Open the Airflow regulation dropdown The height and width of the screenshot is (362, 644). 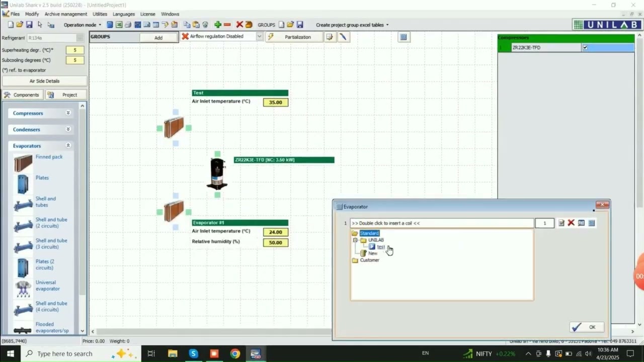point(260,36)
